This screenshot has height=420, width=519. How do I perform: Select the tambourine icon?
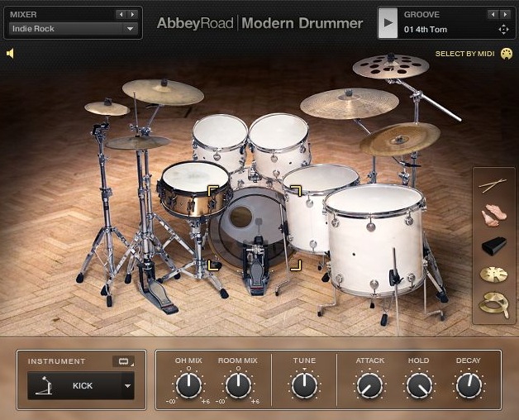pos(493,304)
